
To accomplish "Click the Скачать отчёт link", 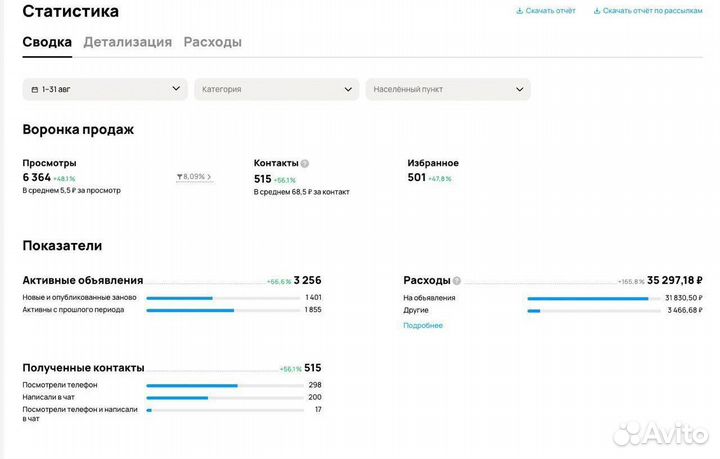I will tap(550, 11).
